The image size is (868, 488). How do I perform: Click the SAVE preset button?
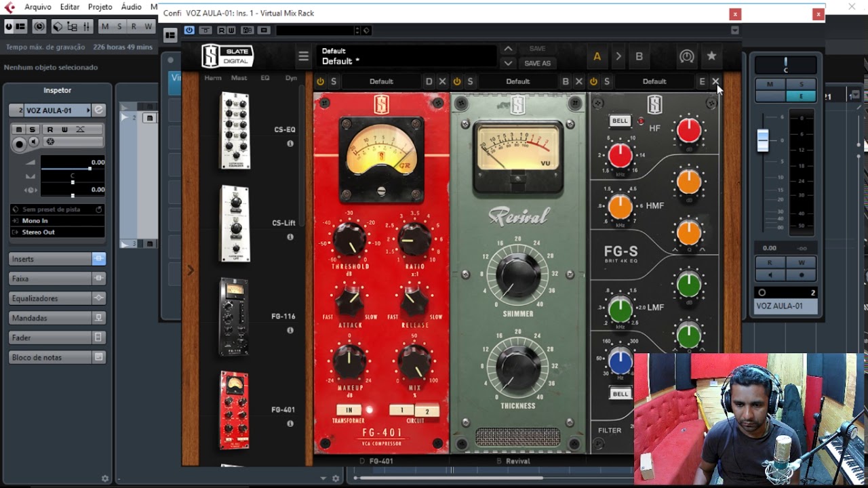(537, 49)
